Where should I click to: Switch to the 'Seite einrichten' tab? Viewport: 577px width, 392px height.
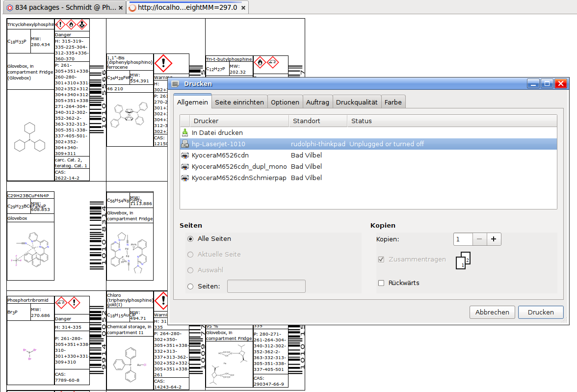(x=240, y=102)
